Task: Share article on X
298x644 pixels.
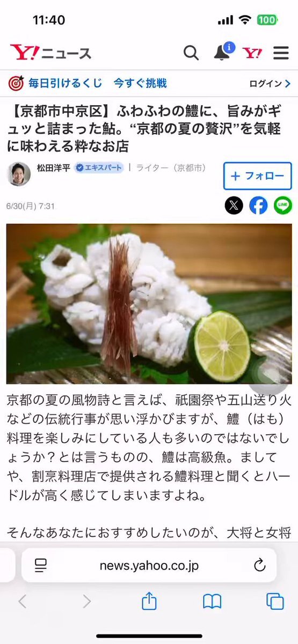Action: point(234,205)
